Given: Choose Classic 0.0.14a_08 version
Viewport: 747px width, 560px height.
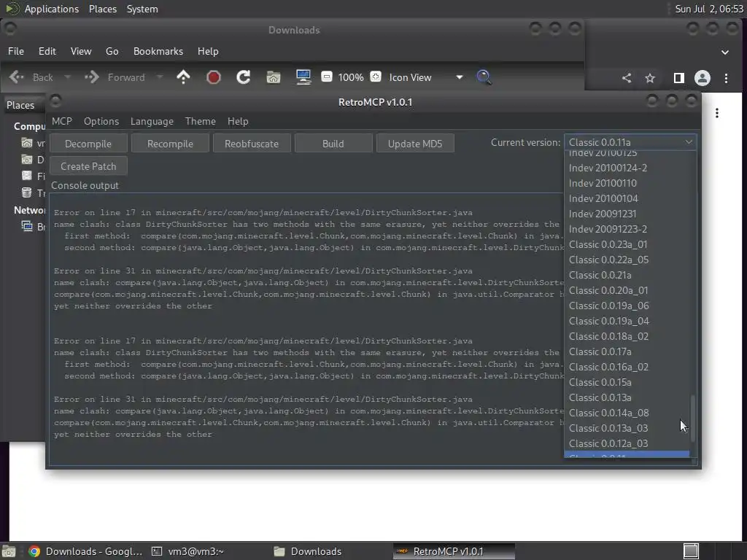Looking at the screenshot, I should [x=627, y=413].
